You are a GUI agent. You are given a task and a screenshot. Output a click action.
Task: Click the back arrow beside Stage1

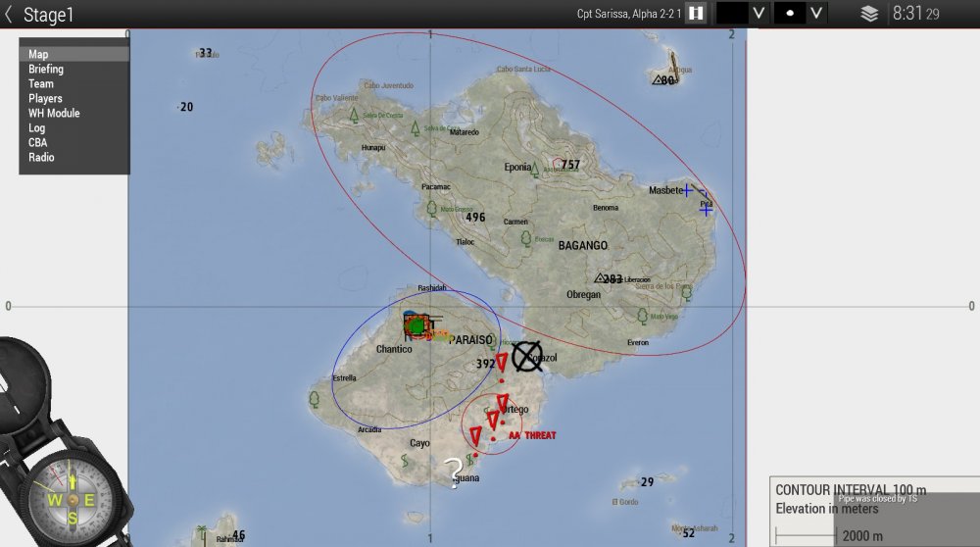click(9, 14)
